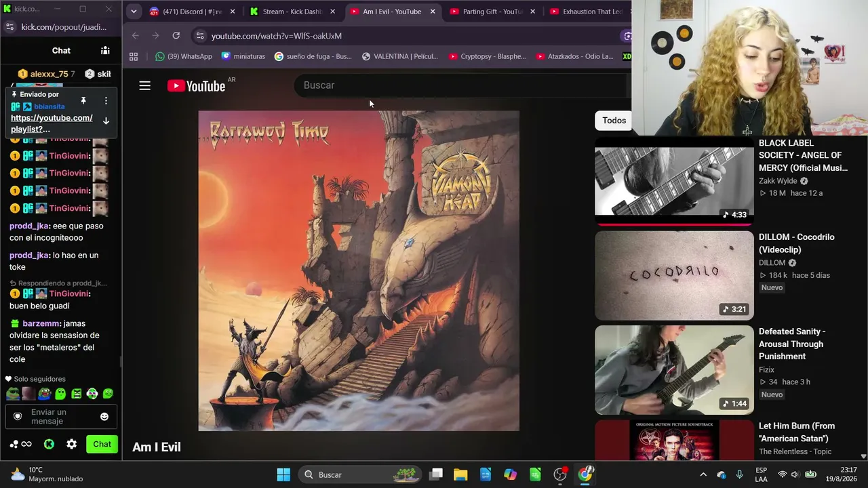Open channel points infinity icon
The height and width of the screenshot is (488, 868).
(20, 445)
